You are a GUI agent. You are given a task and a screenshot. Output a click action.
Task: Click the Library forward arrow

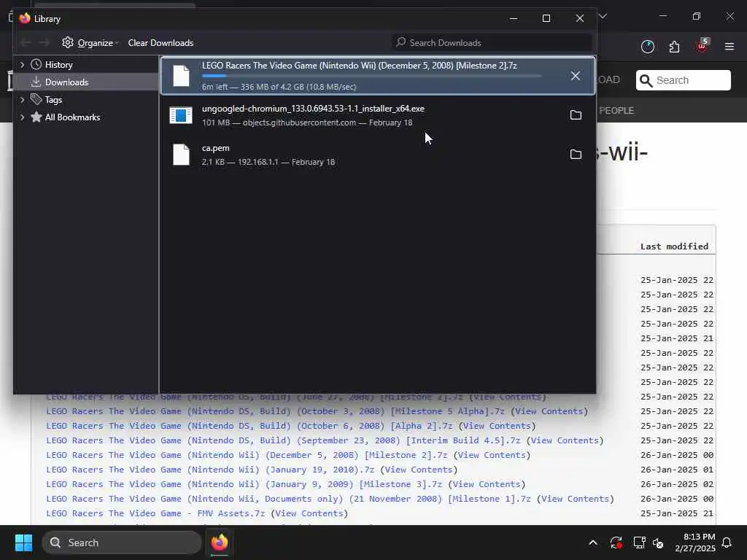(44, 43)
